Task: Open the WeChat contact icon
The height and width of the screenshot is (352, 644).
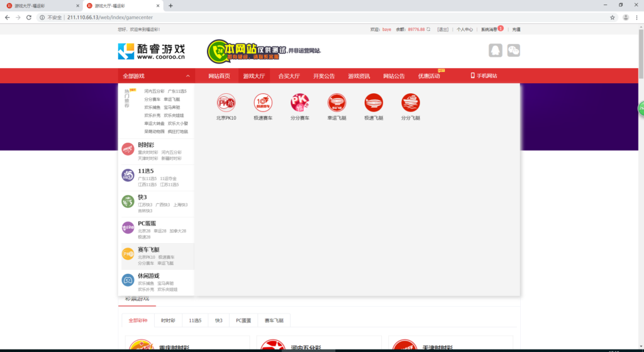Action: click(x=514, y=50)
